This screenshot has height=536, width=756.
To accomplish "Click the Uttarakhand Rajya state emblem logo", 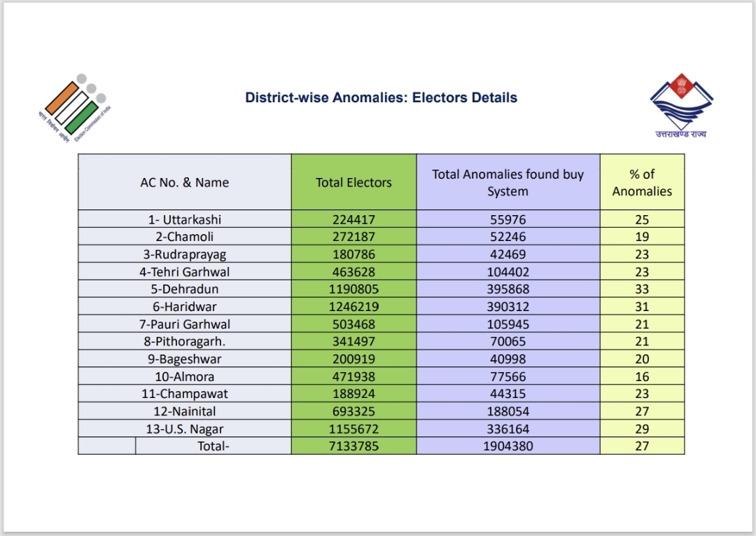I will point(681,106).
